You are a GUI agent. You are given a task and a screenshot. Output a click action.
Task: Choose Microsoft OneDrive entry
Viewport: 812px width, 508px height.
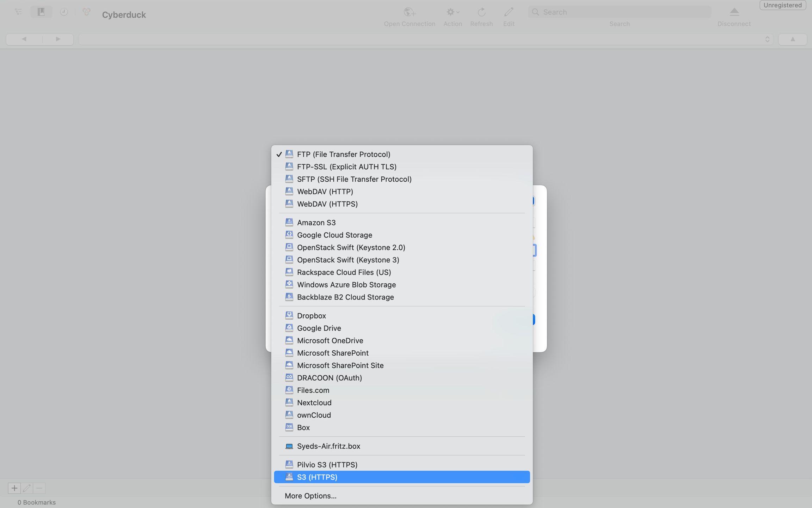click(402, 340)
